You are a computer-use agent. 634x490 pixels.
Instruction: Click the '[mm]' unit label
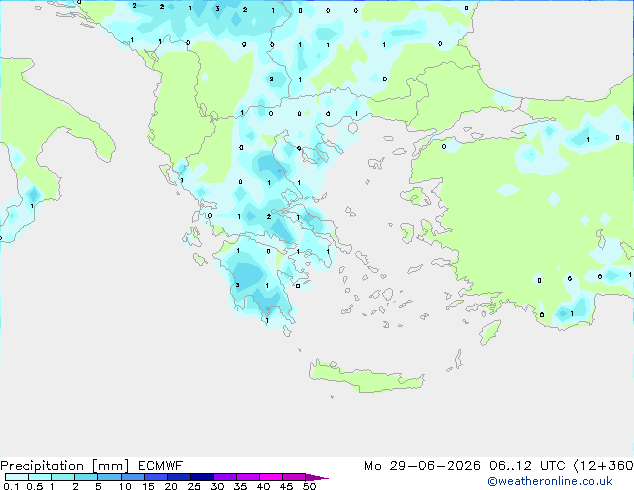click(x=110, y=466)
